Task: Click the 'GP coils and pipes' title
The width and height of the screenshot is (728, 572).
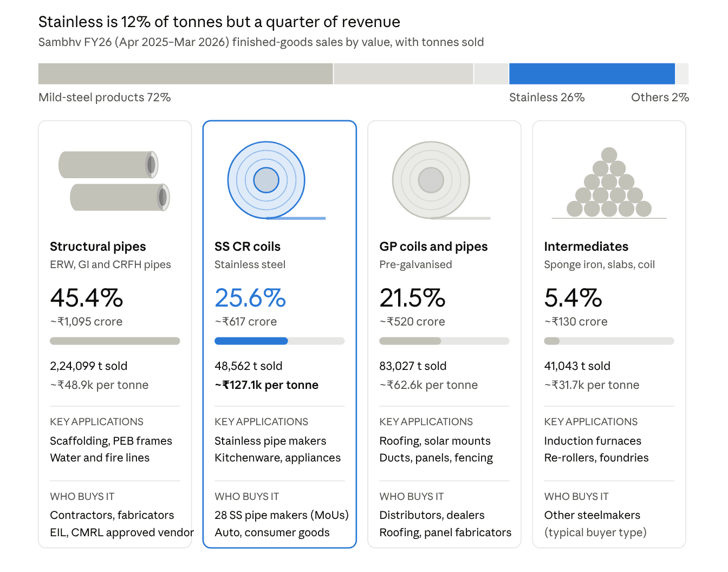Action: click(433, 246)
